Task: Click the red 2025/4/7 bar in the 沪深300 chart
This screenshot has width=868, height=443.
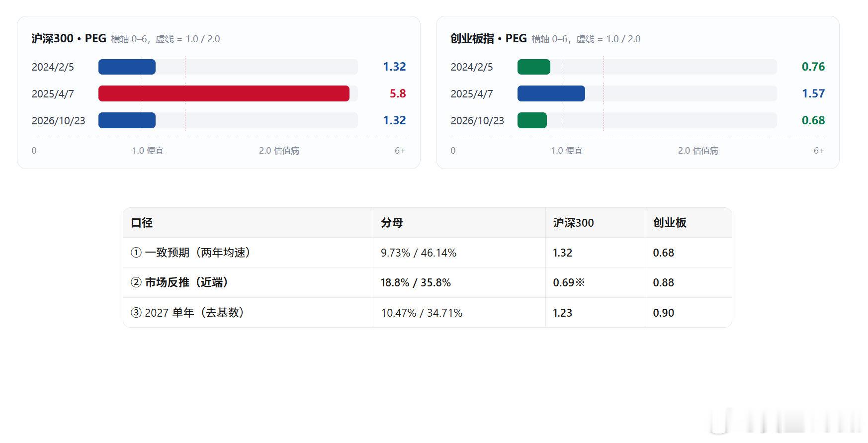Action: pos(224,93)
